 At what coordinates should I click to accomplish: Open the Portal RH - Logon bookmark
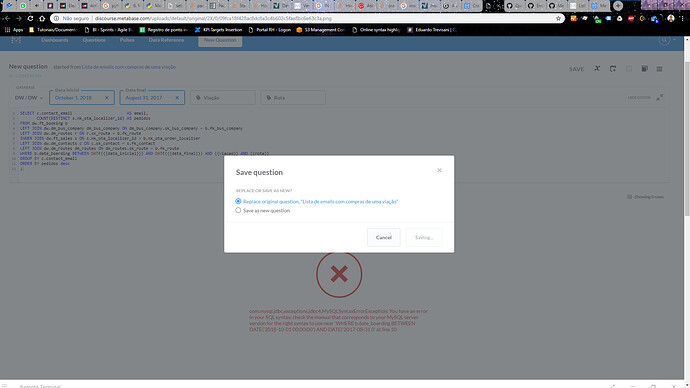tap(270, 30)
